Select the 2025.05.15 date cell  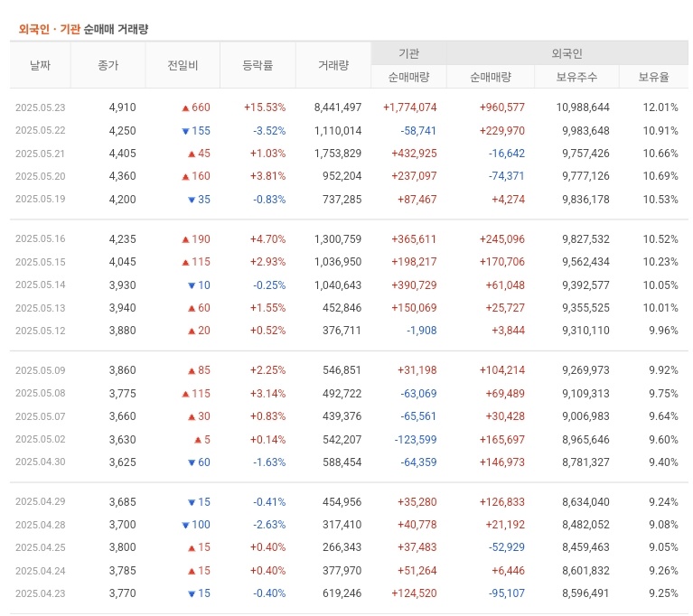pyautogui.click(x=41, y=262)
